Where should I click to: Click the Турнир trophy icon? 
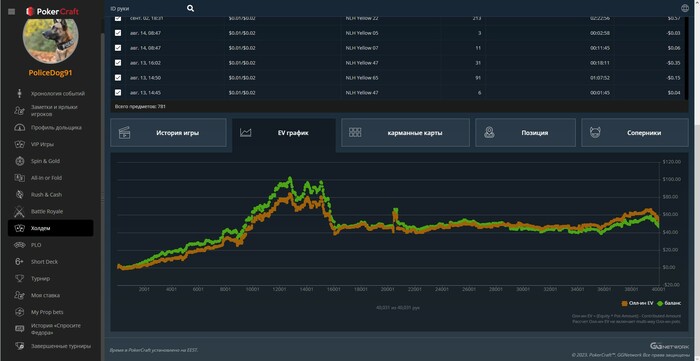19,278
